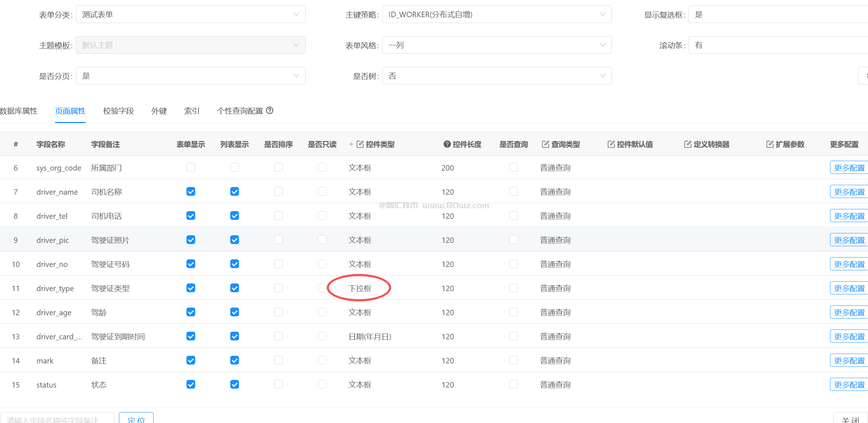
Task: Click 更多配置 button for mark row
Action: point(849,361)
